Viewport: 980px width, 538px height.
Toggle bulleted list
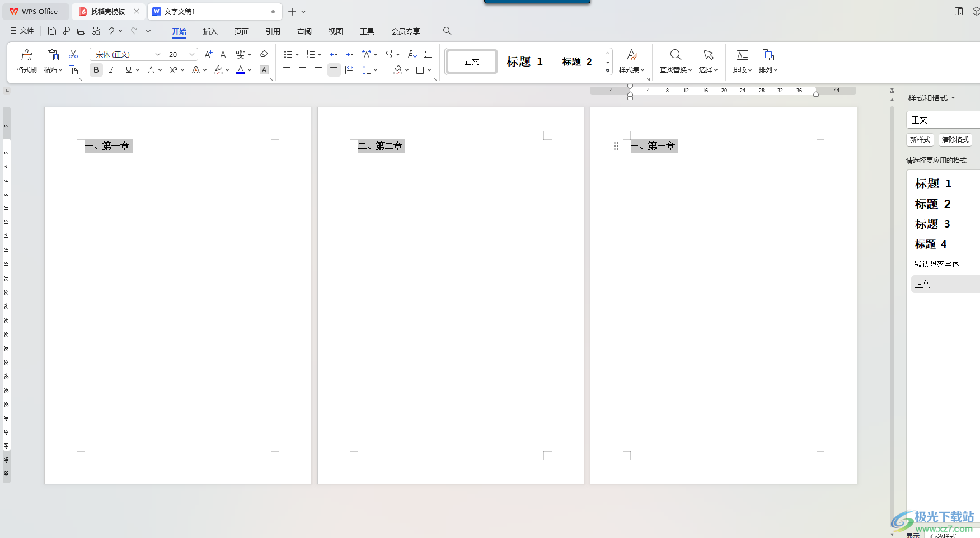click(x=288, y=54)
